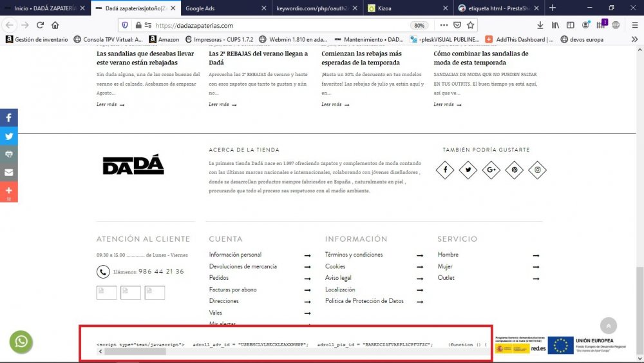Share by email from left sidebar
Viewport: 644px width, 363px height.
pos(8,172)
